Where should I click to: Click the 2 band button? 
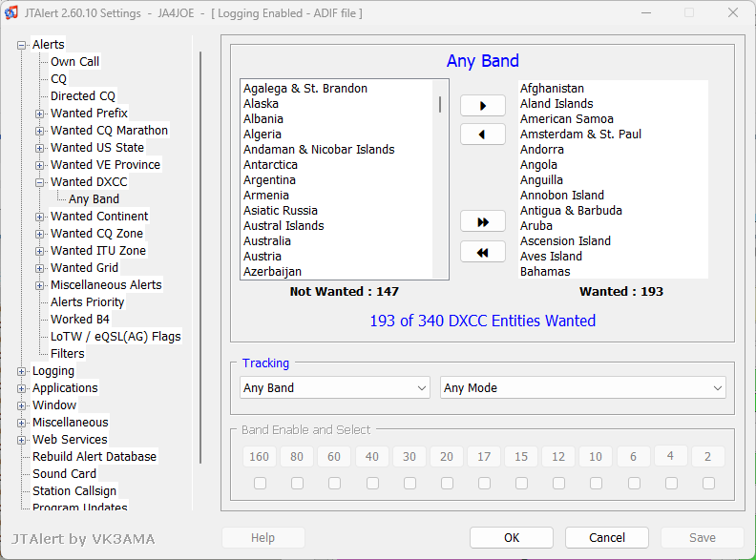[x=707, y=456]
